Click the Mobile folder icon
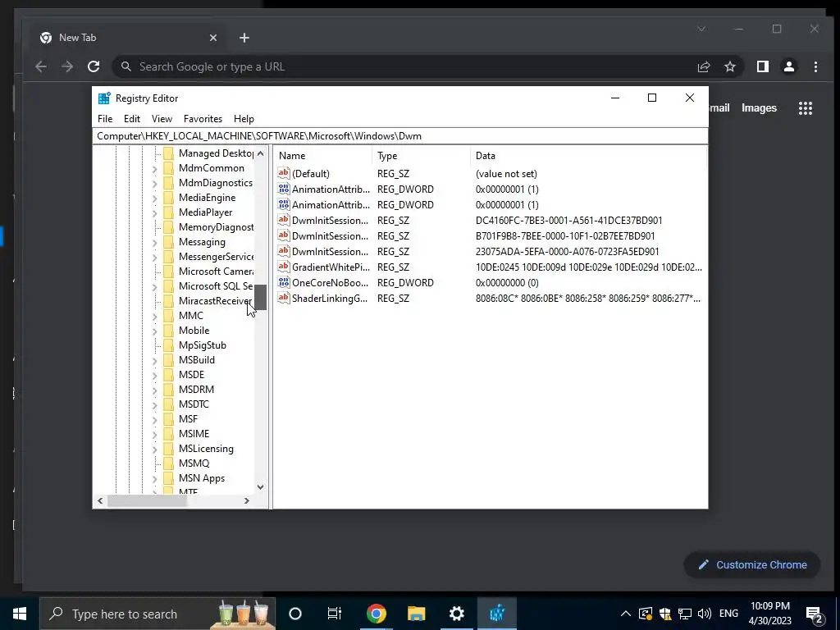Screen dimensions: 840x630 click(168, 331)
